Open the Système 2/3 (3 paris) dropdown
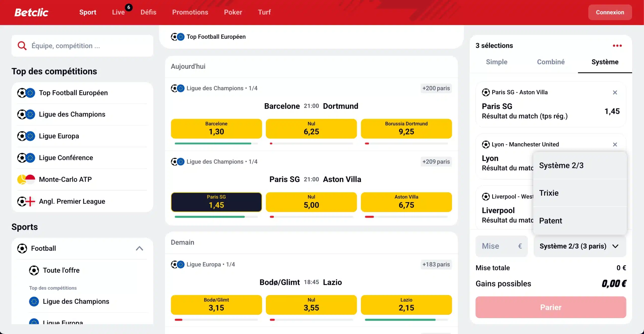 580,246
